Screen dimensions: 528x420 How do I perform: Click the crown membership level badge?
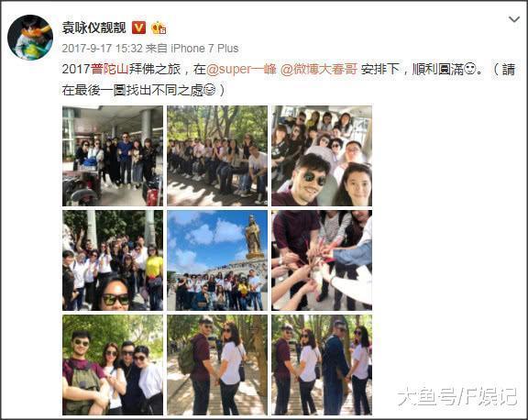coord(159,28)
